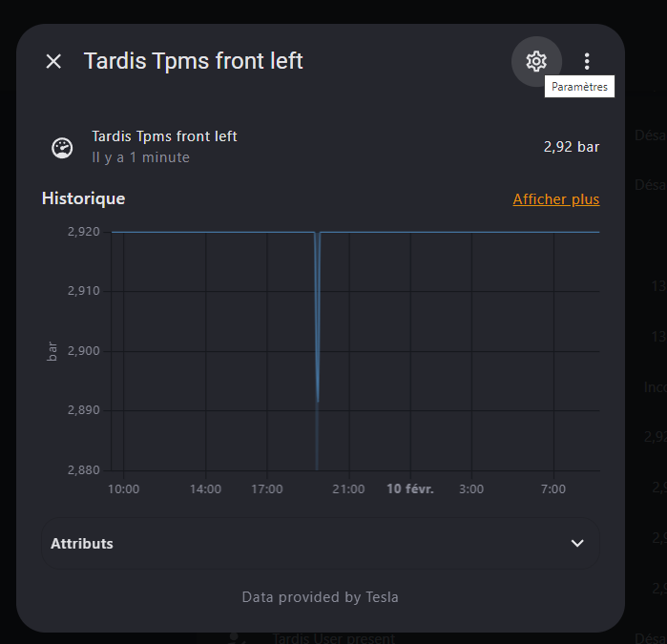
Task: Close the Tardis Tpms front left dialog
Action: coord(53,61)
